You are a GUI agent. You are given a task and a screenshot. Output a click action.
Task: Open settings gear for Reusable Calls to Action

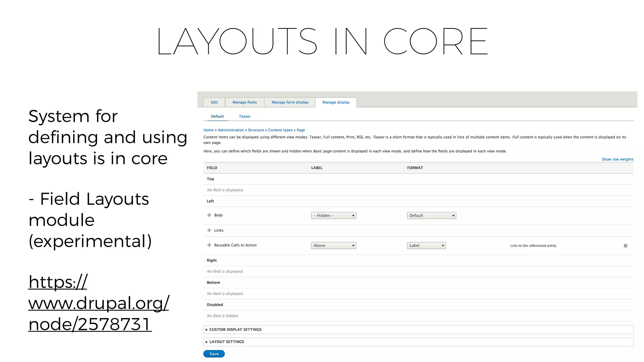[x=625, y=246]
